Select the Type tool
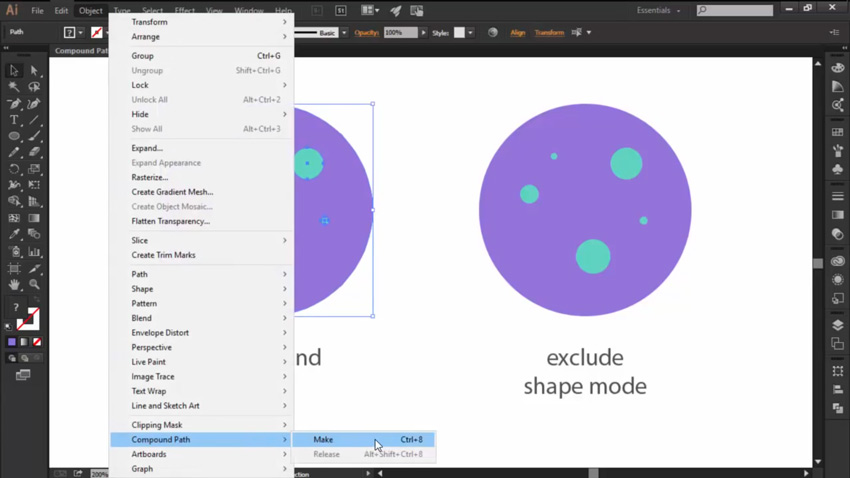Image resolution: width=850 pixels, height=478 pixels. (14, 120)
